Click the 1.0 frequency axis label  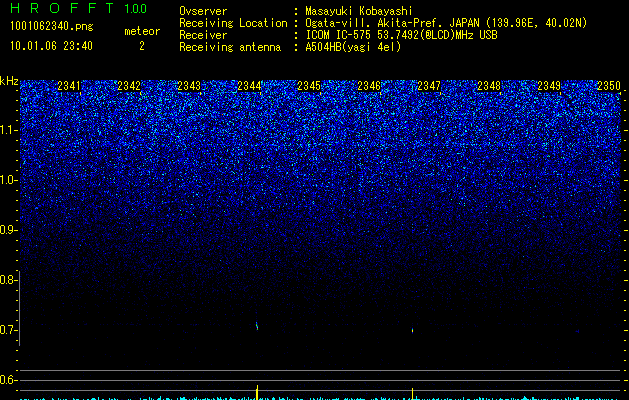click(x=7, y=180)
